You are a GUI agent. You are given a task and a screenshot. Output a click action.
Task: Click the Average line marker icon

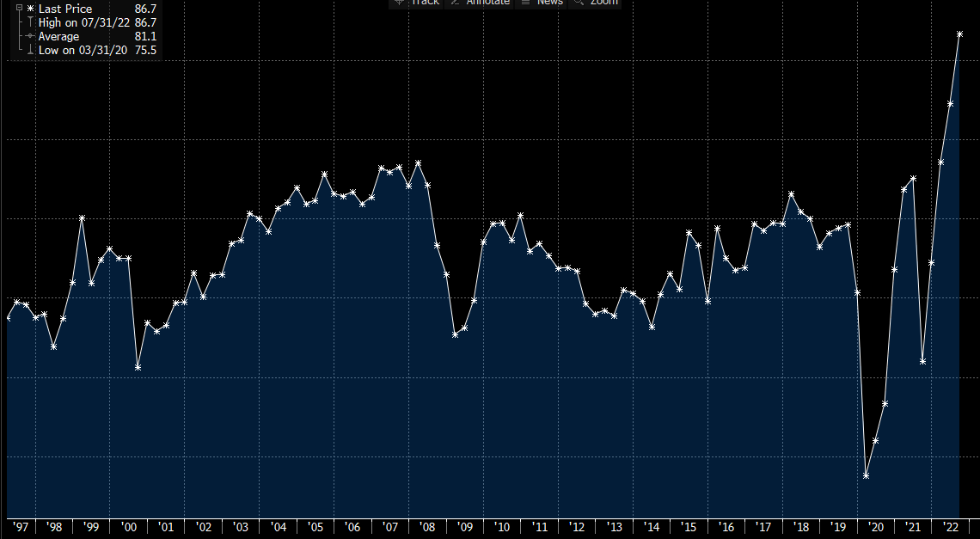pos(30,36)
